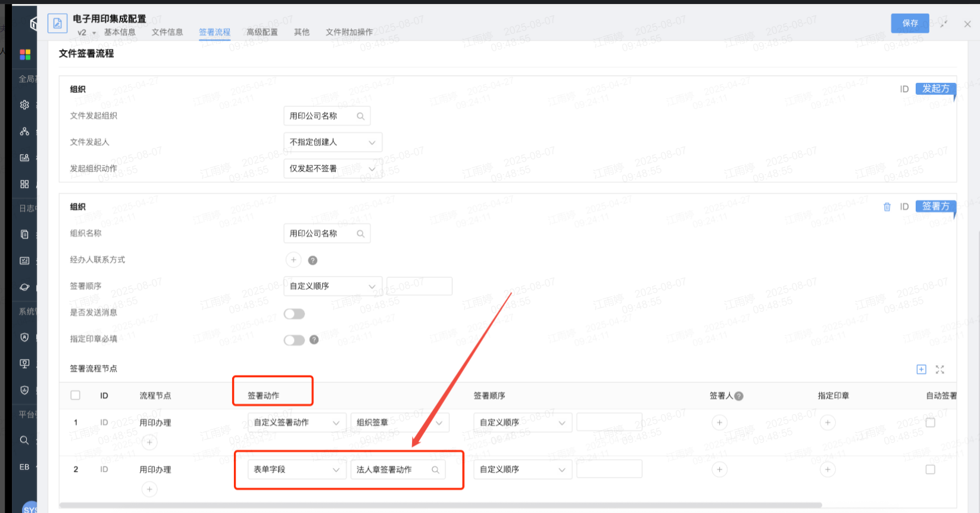The width and height of the screenshot is (980, 513).
Task: Click the empty input beside 签署顺序 dropdown
Action: (x=419, y=286)
